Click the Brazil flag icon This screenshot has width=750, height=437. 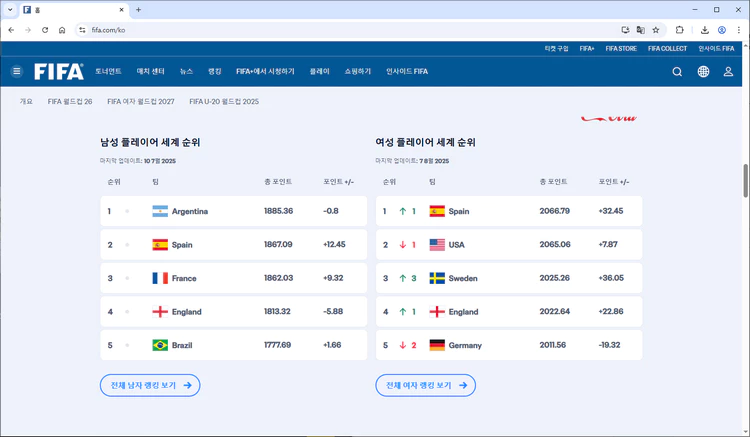click(x=160, y=345)
